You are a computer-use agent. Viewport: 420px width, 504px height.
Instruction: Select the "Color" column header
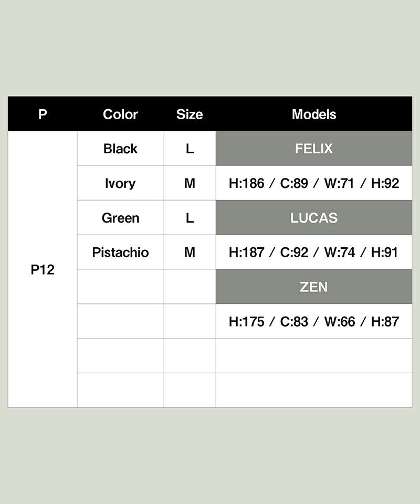(120, 114)
